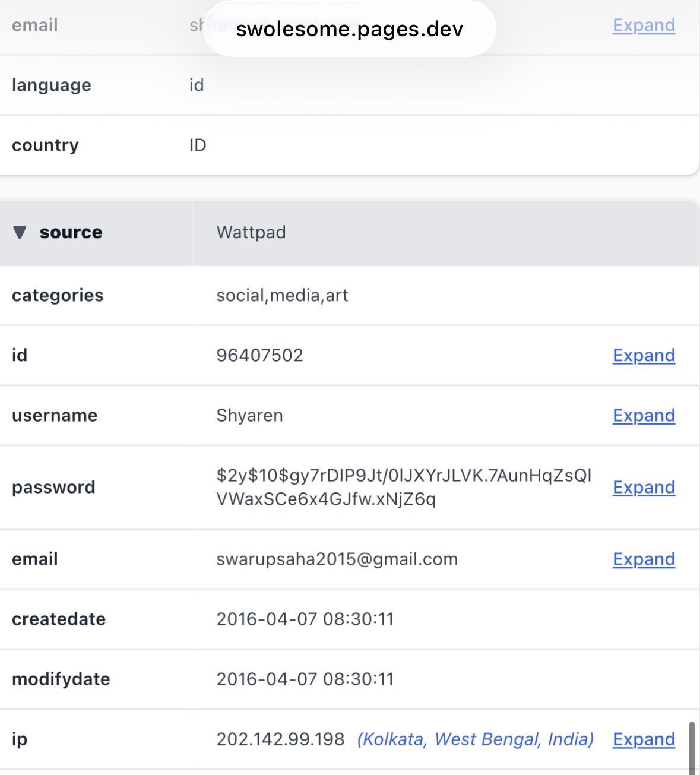The width and height of the screenshot is (700, 775).
Task: Expand the username row Shyaren
Action: pos(644,415)
